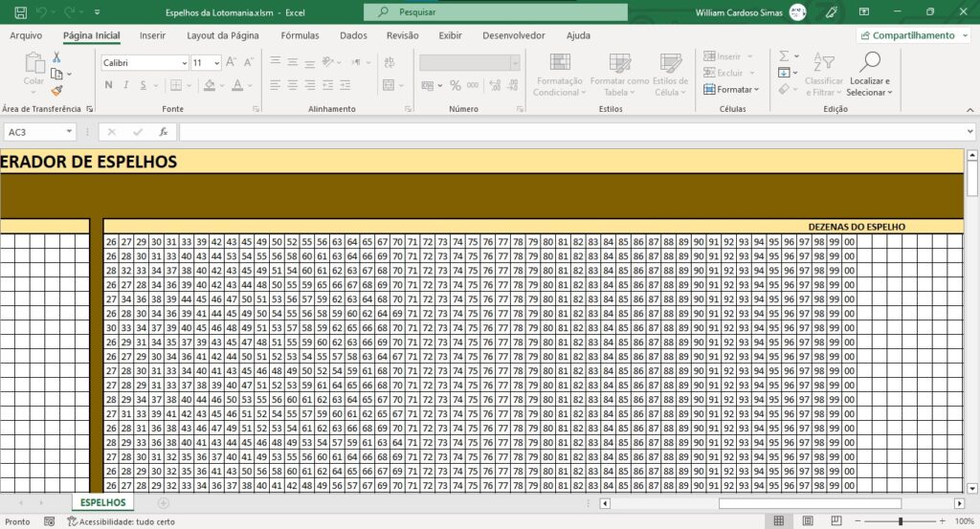Click the merge and center icon
Viewport: 980px width, 529px height.
(x=389, y=85)
